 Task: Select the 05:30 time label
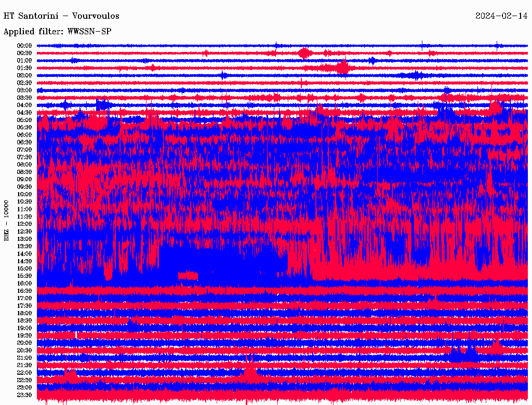click(24, 128)
